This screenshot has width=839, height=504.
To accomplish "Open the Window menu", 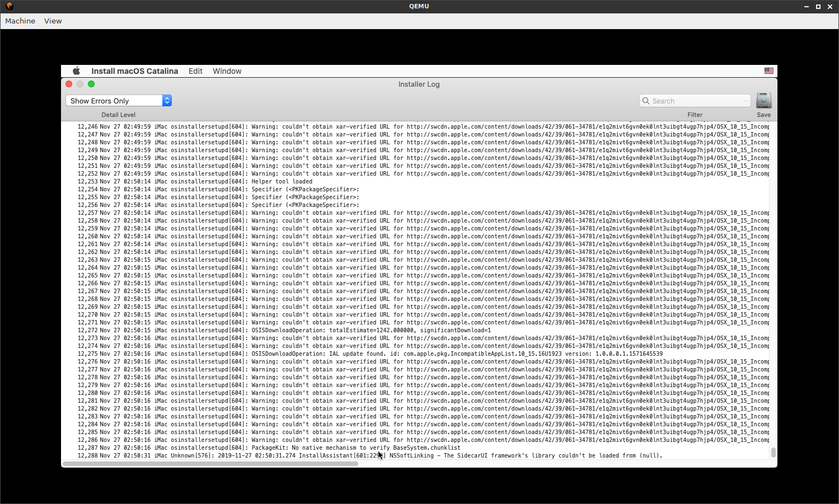I will click(x=227, y=71).
